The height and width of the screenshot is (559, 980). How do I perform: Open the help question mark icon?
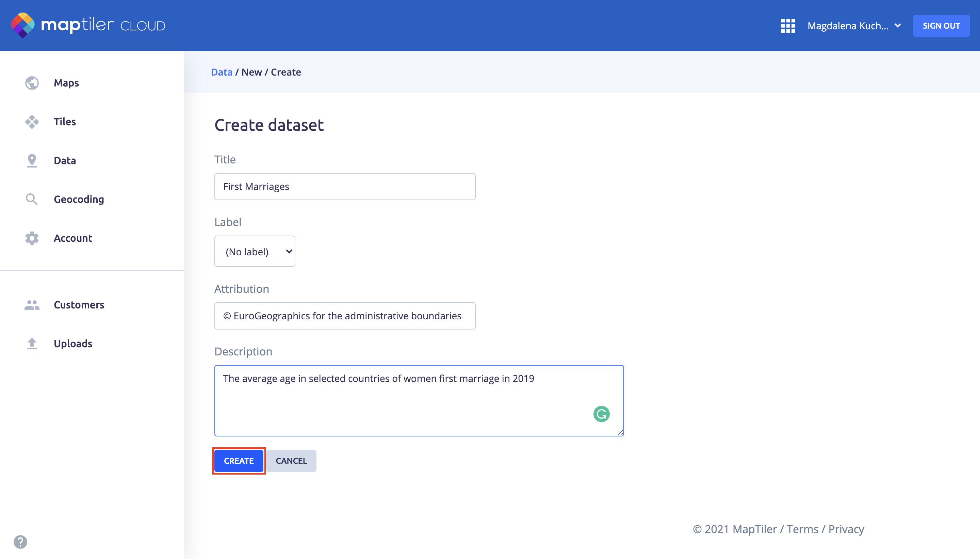tap(20, 542)
